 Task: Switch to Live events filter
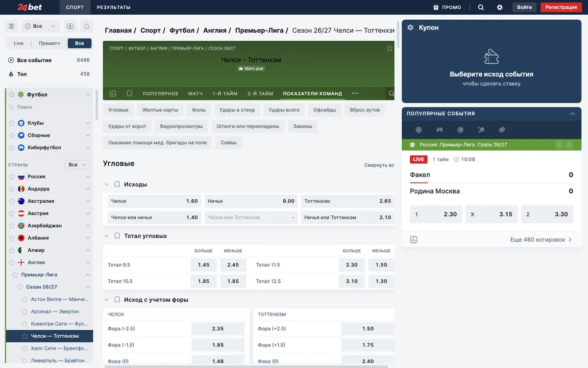(19, 43)
